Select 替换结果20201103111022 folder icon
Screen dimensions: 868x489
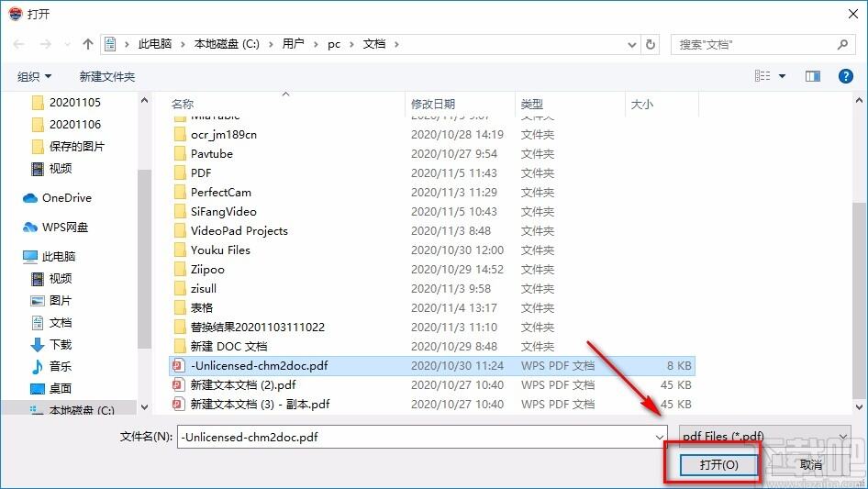point(179,328)
